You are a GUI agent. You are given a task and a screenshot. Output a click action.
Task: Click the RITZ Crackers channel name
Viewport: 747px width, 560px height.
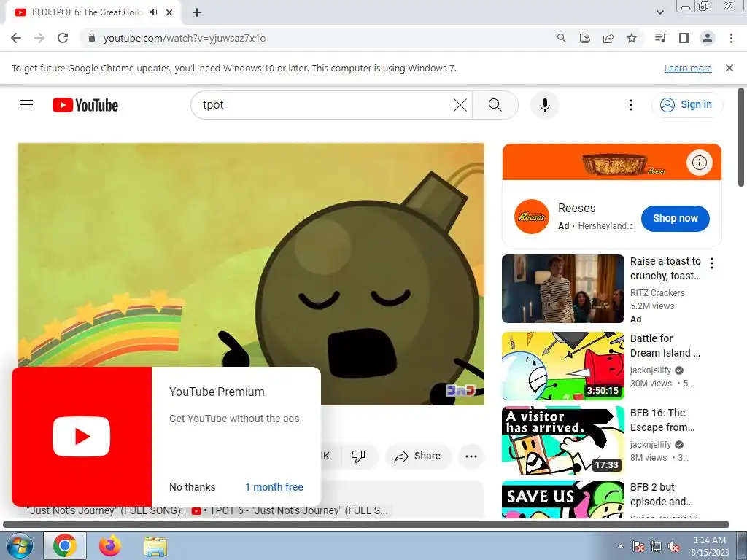[x=657, y=293]
